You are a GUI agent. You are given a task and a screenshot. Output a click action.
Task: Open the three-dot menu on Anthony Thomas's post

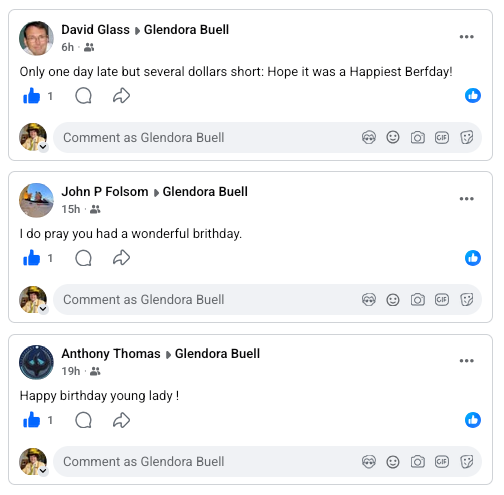pos(467,361)
